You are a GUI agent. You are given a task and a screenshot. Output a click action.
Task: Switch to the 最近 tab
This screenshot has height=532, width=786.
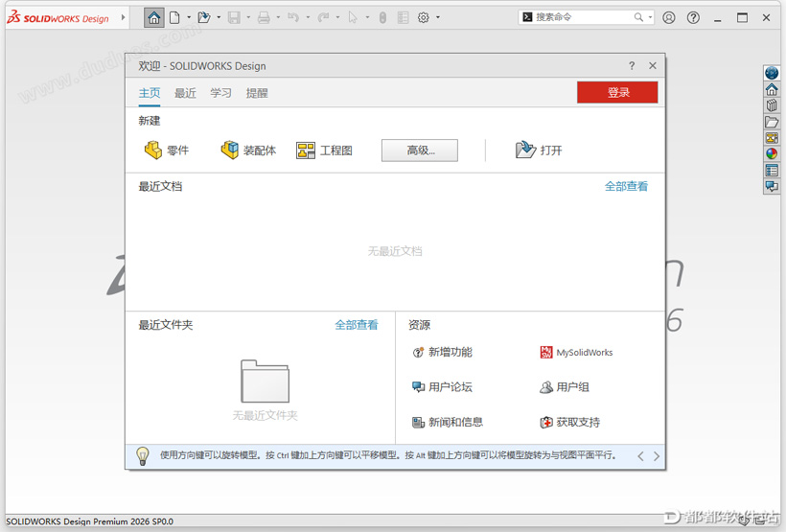point(185,93)
